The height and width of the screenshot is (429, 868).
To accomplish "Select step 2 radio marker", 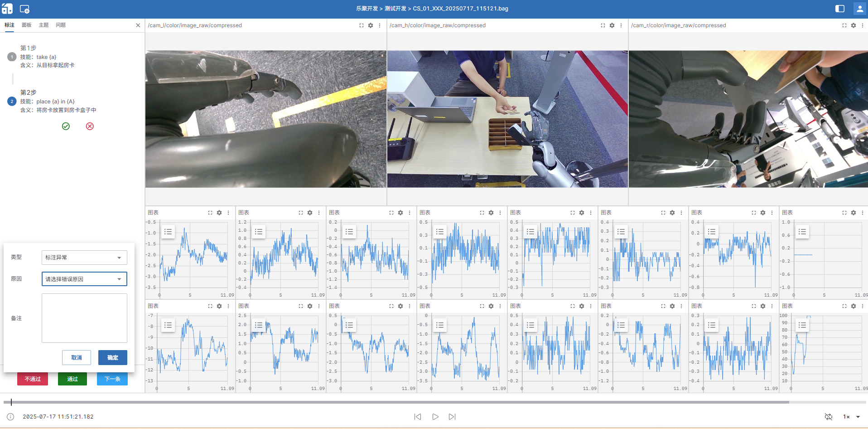I will [12, 102].
